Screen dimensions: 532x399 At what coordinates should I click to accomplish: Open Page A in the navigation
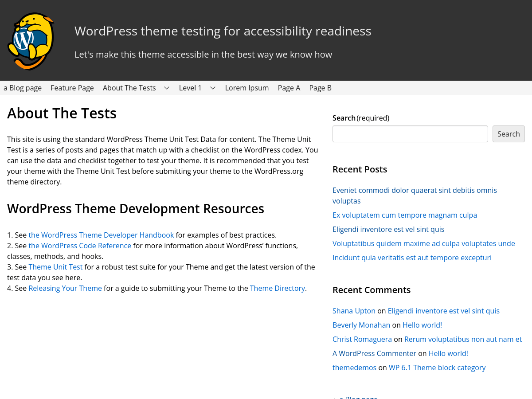point(289,88)
